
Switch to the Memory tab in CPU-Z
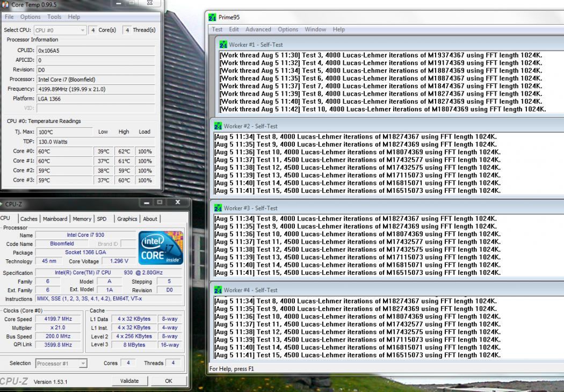[82, 219]
